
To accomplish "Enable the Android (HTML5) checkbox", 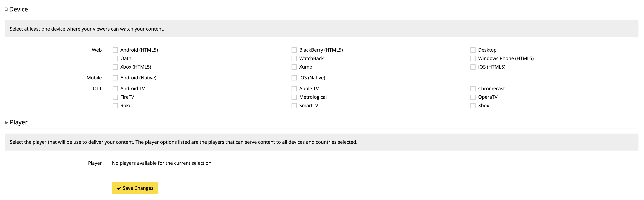I will 115,50.
